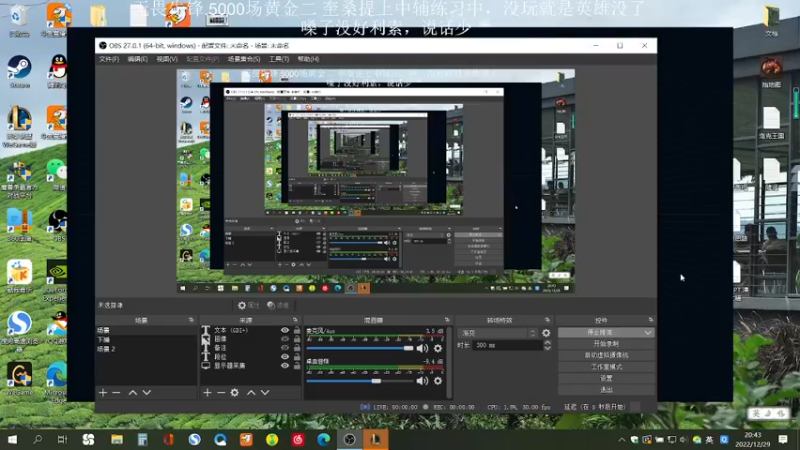
Task: Click 停止推流 to stop streaming
Action: tap(600, 332)
